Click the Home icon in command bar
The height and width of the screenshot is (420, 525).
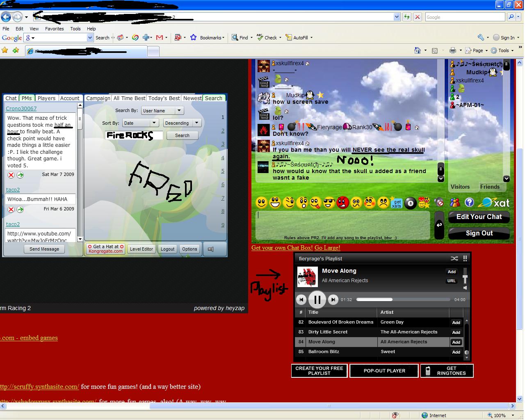click(418, 50)
